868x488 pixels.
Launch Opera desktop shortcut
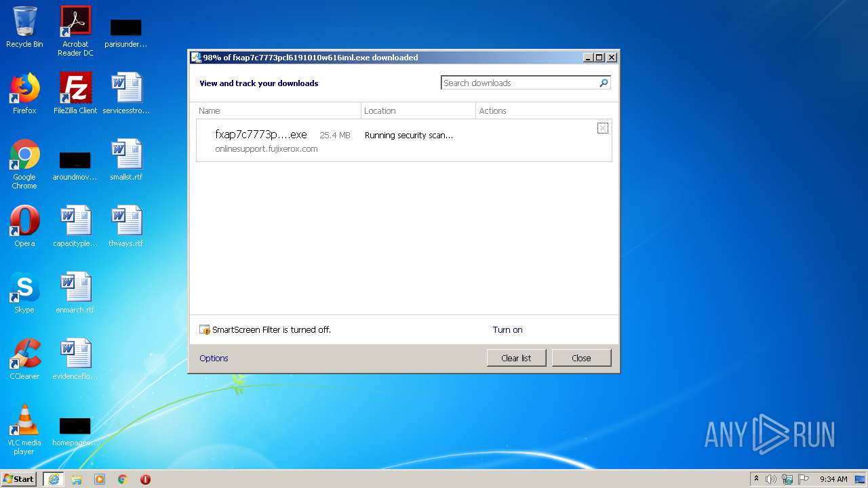[x=24, y=226]
